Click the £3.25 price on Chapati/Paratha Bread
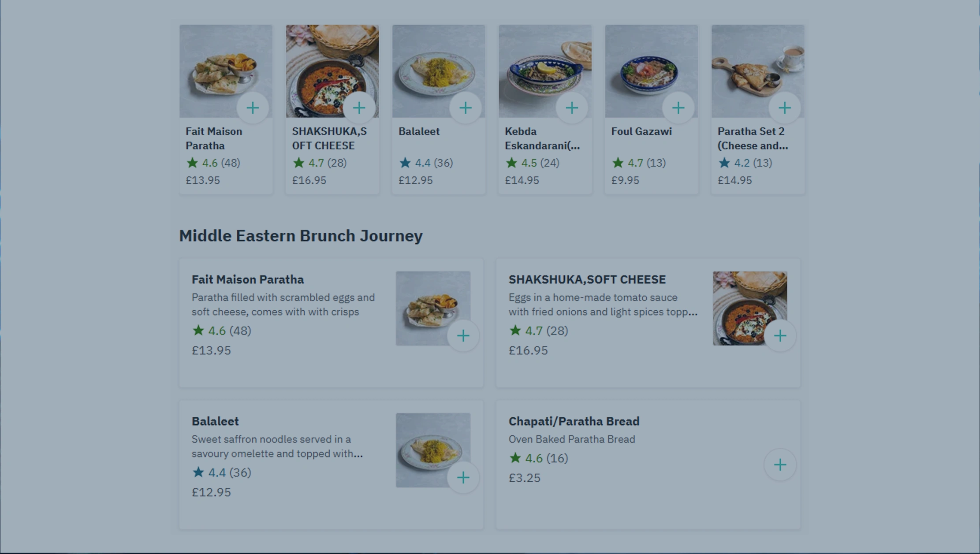Viewport: 980px width, 554px height. (x=525, y=478)
